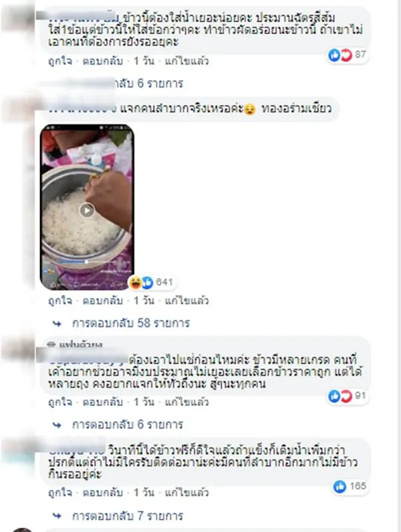Screen dimensions: 401x532
Task: Click the reply arrow icon beside the 58 replies
Action: (57, 323)
